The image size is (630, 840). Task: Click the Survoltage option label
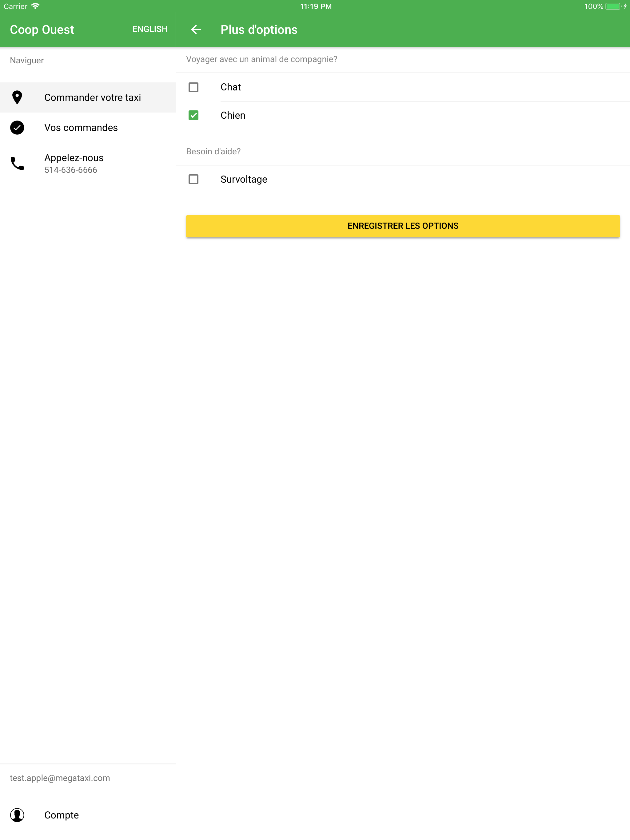pyautogui.click(x=244, y=179)
